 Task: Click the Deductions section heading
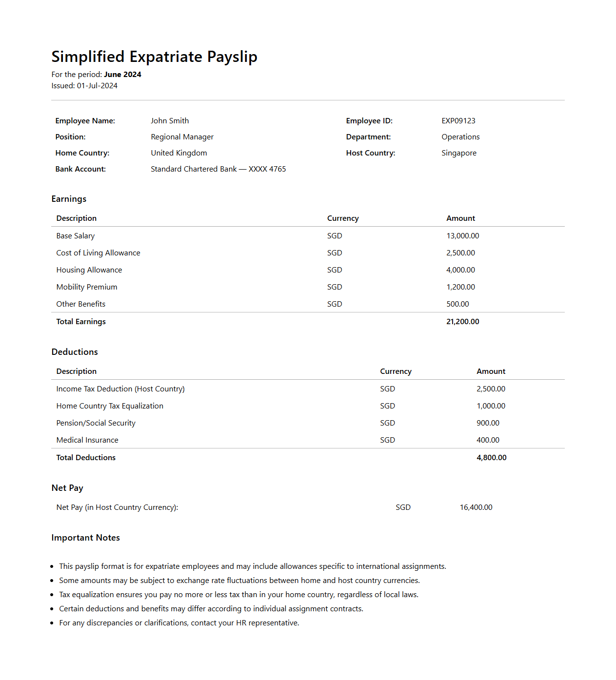(x=75, y=352)
